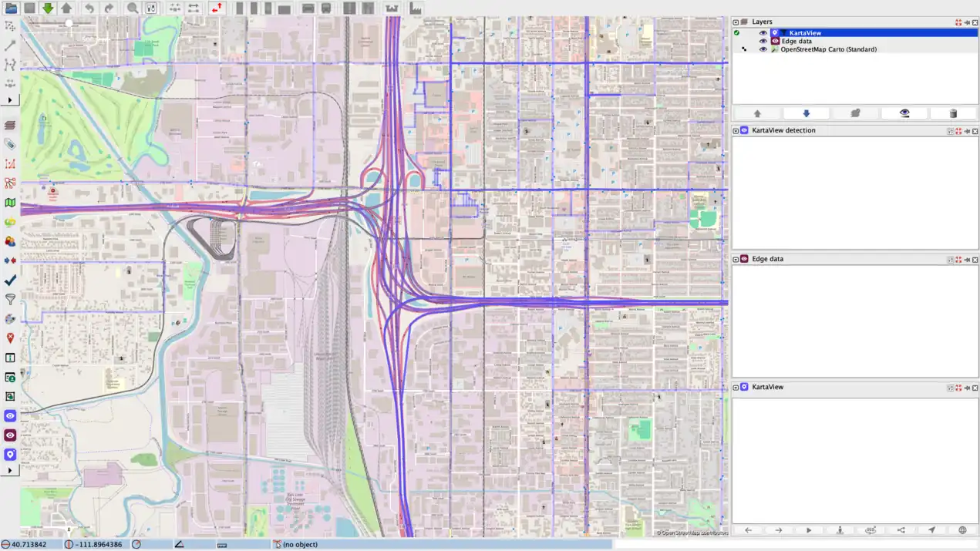The width and height of the screenshot is (980, 551).
Task: Delete selected layer with trash icon
Action: [953, 113]
